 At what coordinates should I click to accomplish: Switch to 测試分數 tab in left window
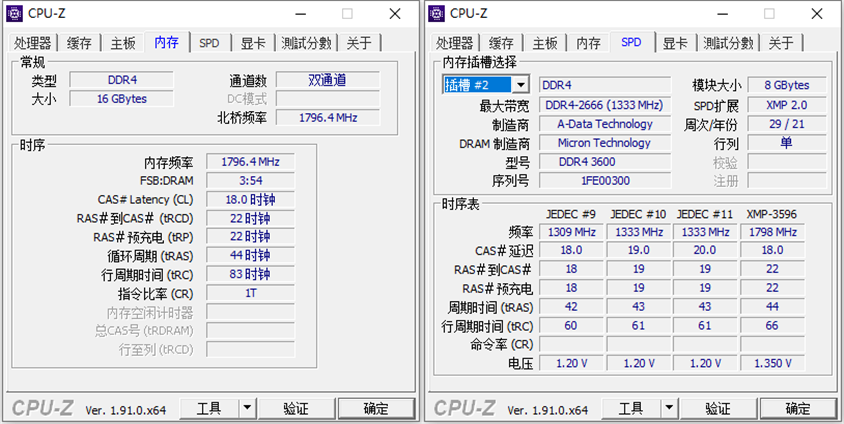(306, 43)
